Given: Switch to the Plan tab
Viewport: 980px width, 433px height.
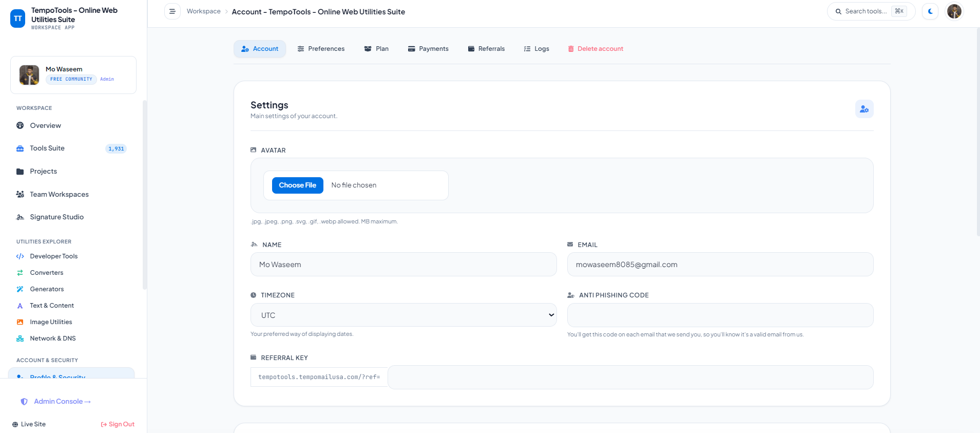Looking at the screenshot, I should [376, 49].
